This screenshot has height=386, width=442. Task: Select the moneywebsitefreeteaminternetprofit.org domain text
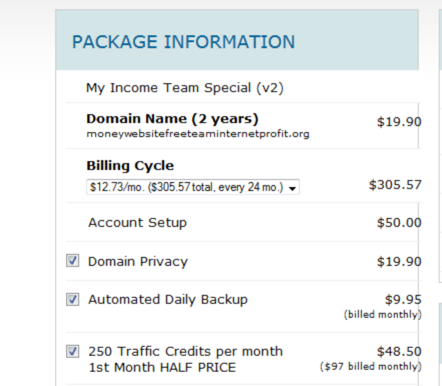coord(198,134)
